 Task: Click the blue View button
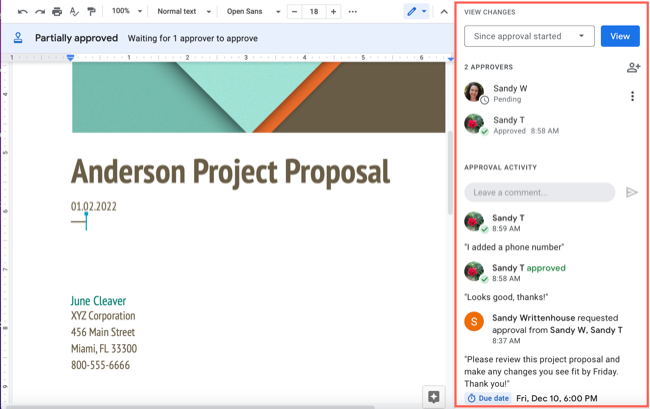point(620,36)
